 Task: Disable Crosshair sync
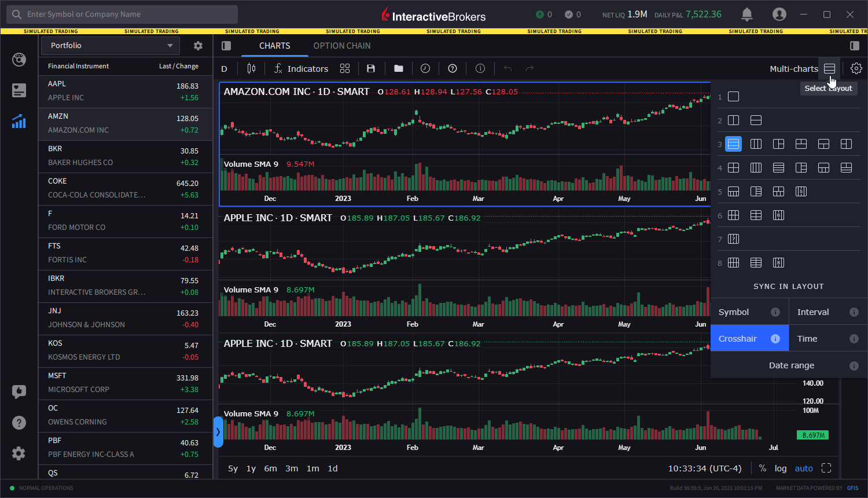click(749, 339)
